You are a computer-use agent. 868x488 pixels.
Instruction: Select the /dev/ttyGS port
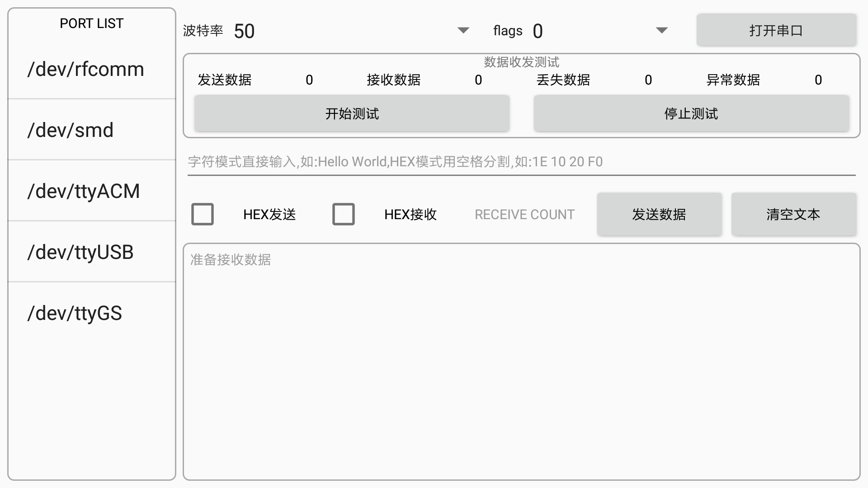pos(91,312)
